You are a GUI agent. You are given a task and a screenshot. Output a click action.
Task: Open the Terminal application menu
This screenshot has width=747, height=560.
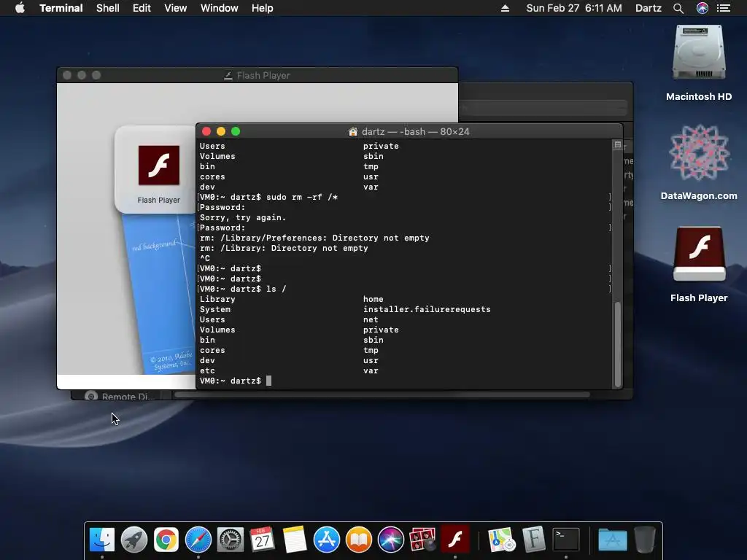tap(61, 8)
